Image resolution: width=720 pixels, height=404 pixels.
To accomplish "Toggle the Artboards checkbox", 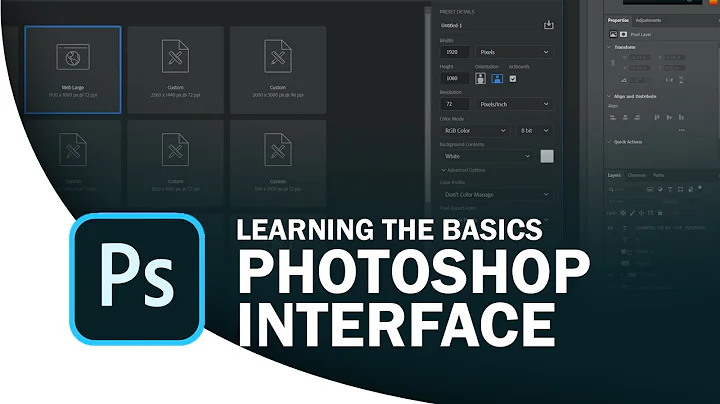I will pos(513,79).
